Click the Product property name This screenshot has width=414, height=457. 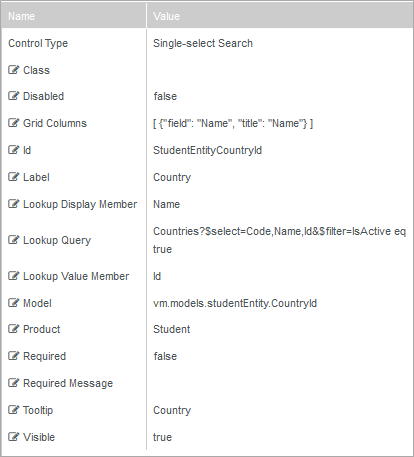42,329
